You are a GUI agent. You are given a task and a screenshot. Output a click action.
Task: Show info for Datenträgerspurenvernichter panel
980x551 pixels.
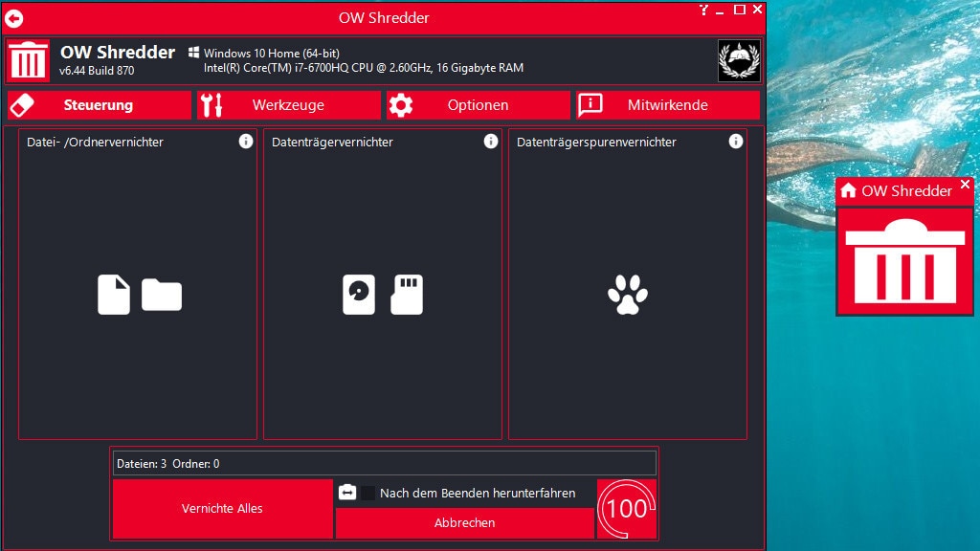pyautogui.click(x=736, y=142)
